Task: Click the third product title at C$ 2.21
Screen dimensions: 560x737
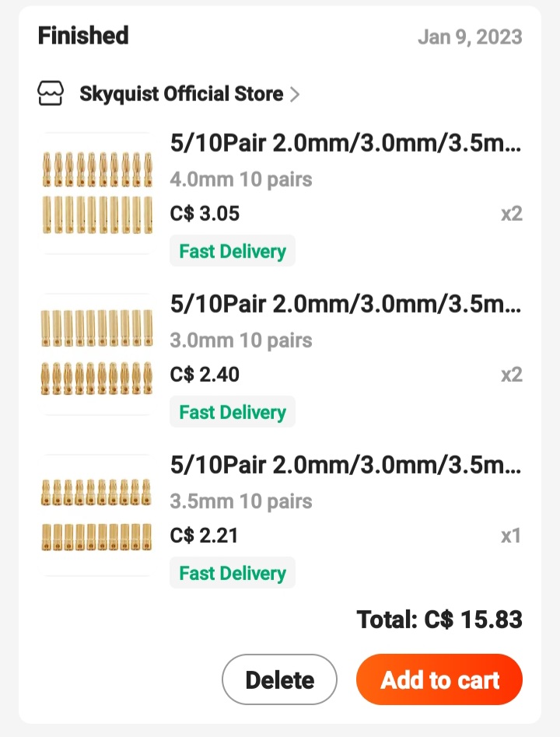Action: pyautogui.click(x=345, y=466)
